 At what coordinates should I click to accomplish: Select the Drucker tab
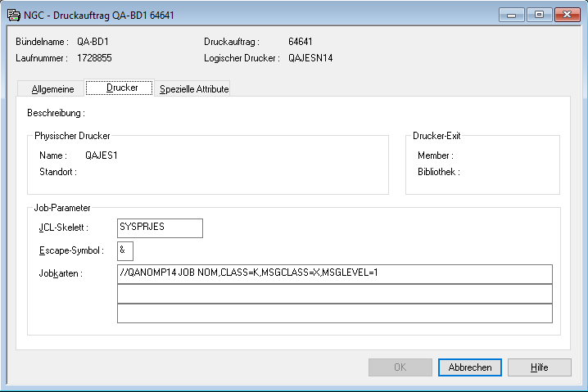pyautogui.click(x=121, y=88)
